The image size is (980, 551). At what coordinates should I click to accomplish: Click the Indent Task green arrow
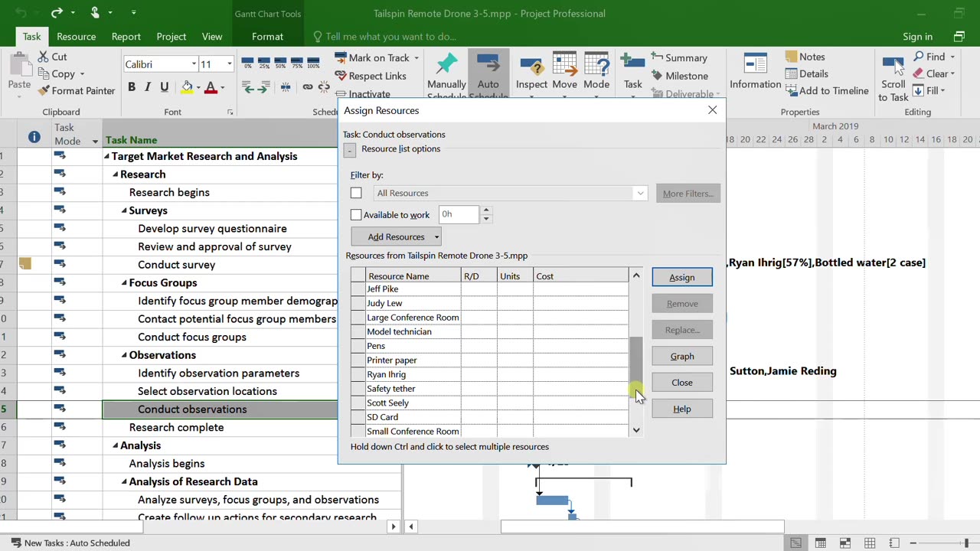click(264, 87)
